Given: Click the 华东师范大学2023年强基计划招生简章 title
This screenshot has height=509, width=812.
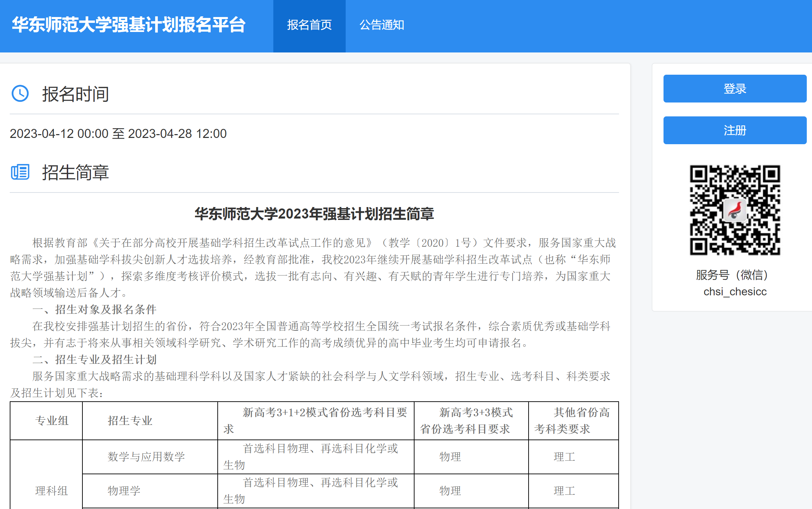Looking at the screenshot, I should pos(314,214).
